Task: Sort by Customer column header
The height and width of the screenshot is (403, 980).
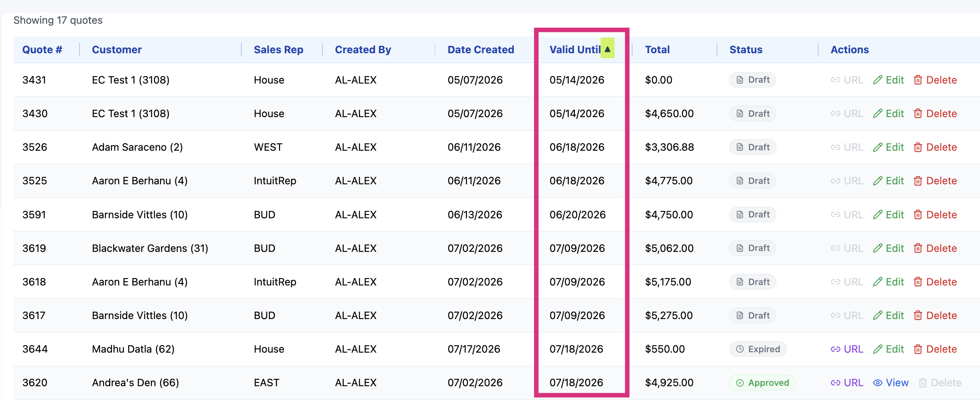Action: (117, 50)
